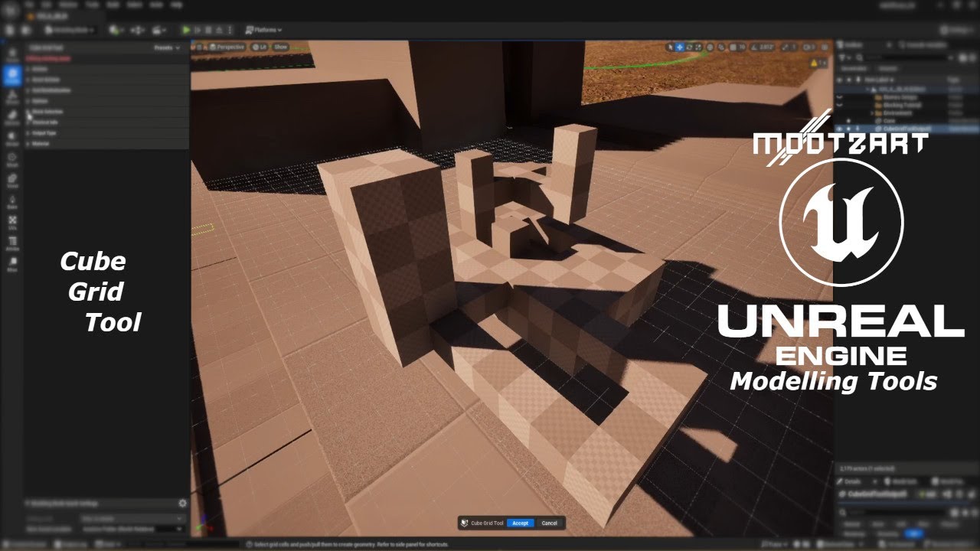Activate the scale gizmo tool
Image resolution: width=980 pixels, height=551 pixels.
(x=698, y=47)
